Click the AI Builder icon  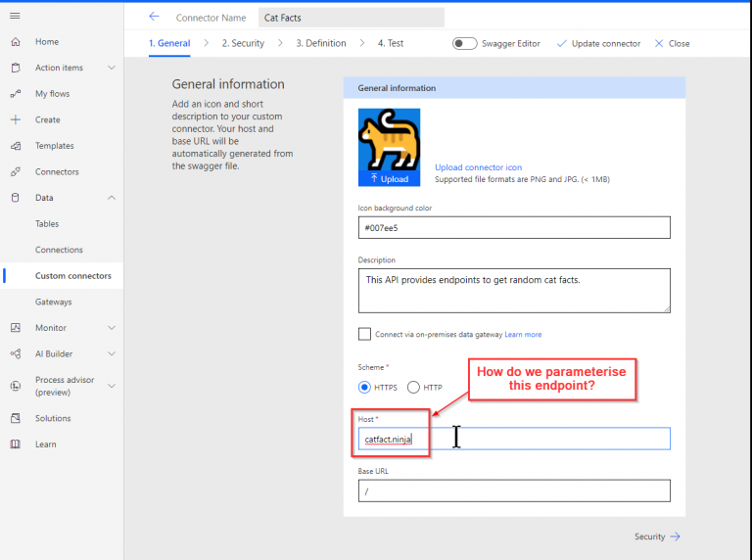point(16,353)
